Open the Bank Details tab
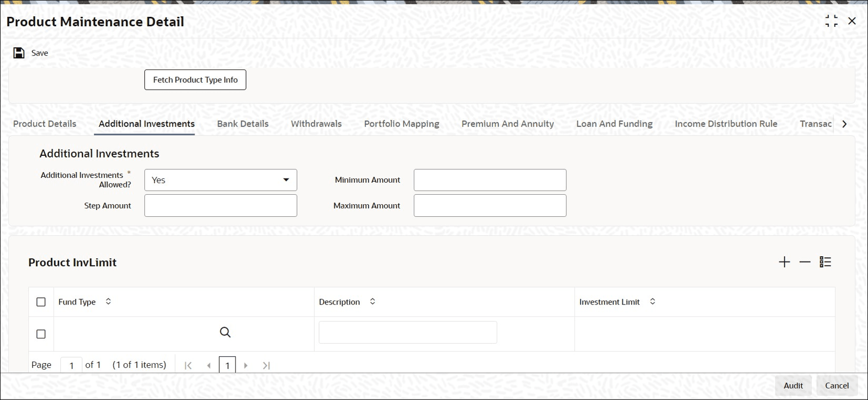Viewport: 868px width, 400px height. point(243,124)
